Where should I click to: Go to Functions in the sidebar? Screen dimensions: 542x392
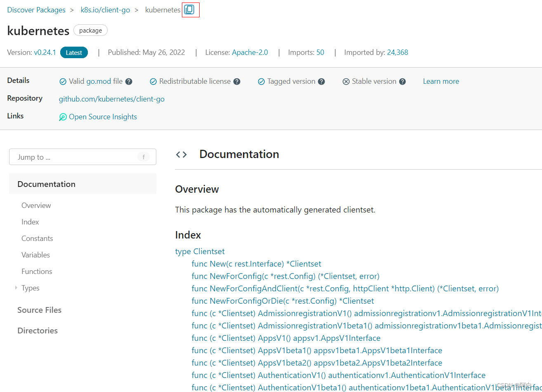37,272
